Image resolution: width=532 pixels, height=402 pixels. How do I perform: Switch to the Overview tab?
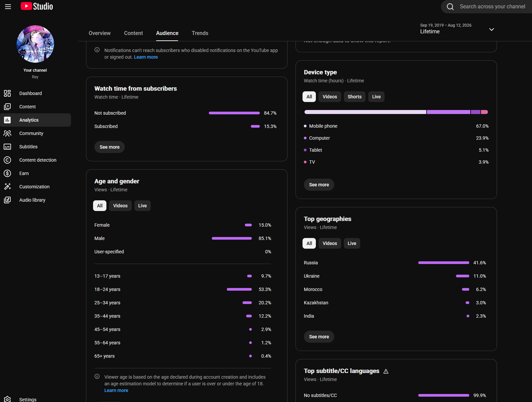[100, 33]
